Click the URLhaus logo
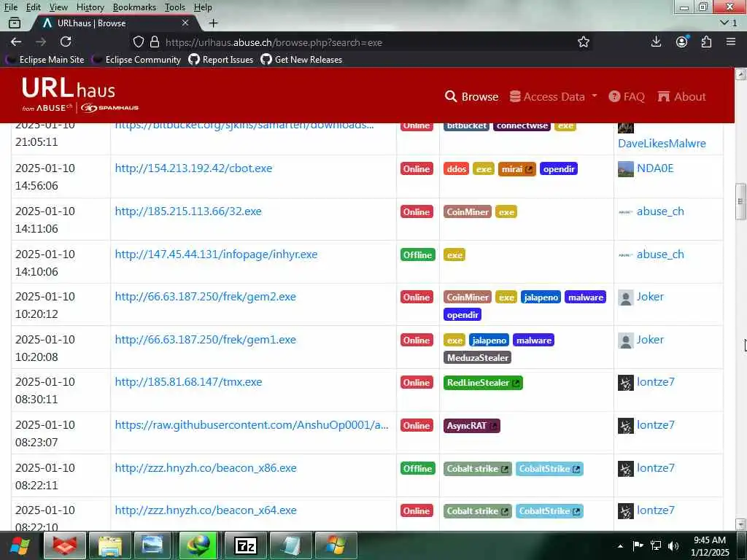The width and height of the screenshot is (747, 560). click(80, 95)
